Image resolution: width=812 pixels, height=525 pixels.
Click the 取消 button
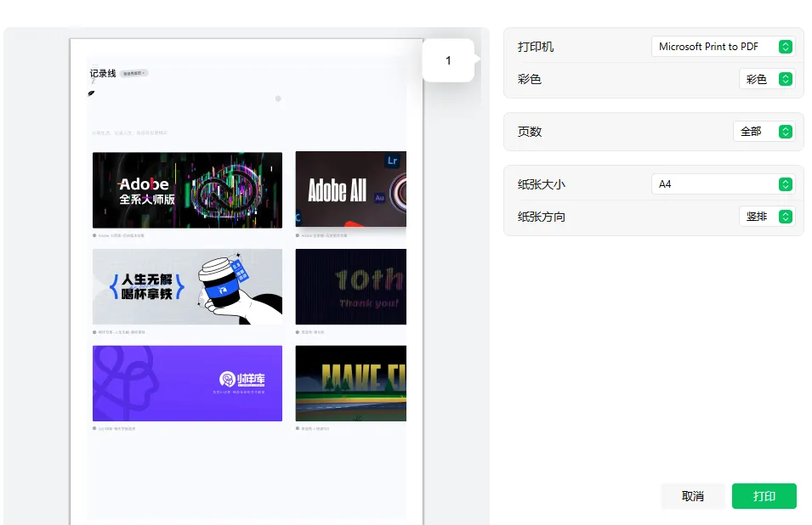pyautogui.click(x=692, y=496)
